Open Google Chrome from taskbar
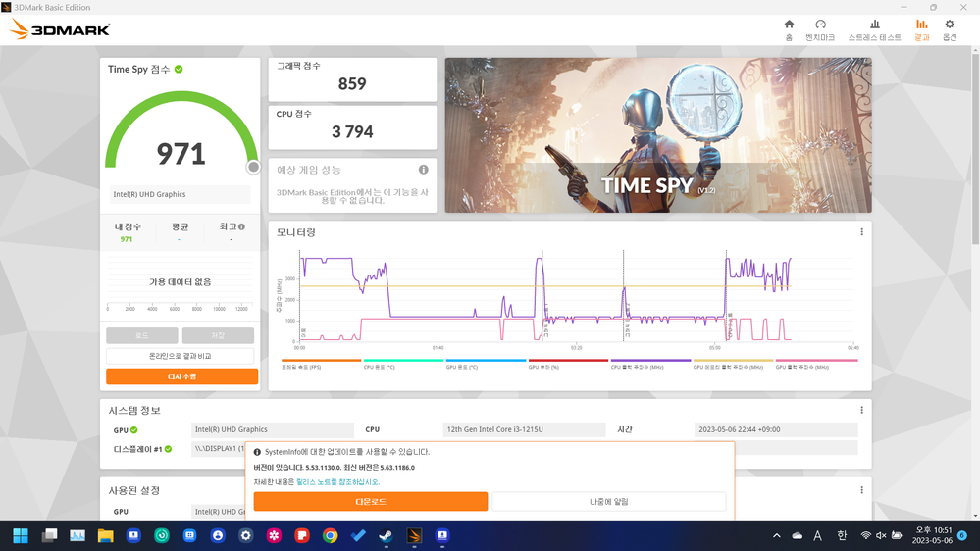 [330, 536]
